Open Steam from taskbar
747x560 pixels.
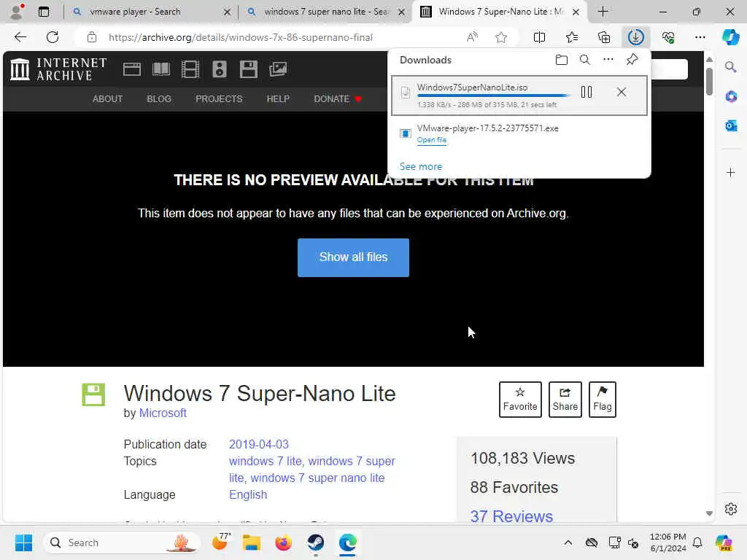(x=315, y=542)
